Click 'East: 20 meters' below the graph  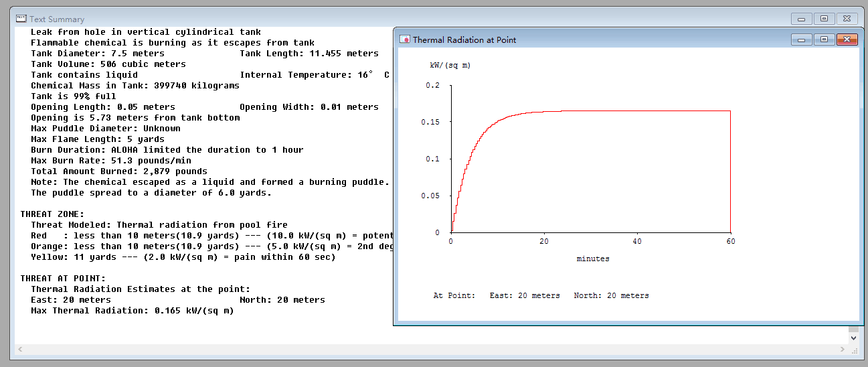(x=525, y=295)
